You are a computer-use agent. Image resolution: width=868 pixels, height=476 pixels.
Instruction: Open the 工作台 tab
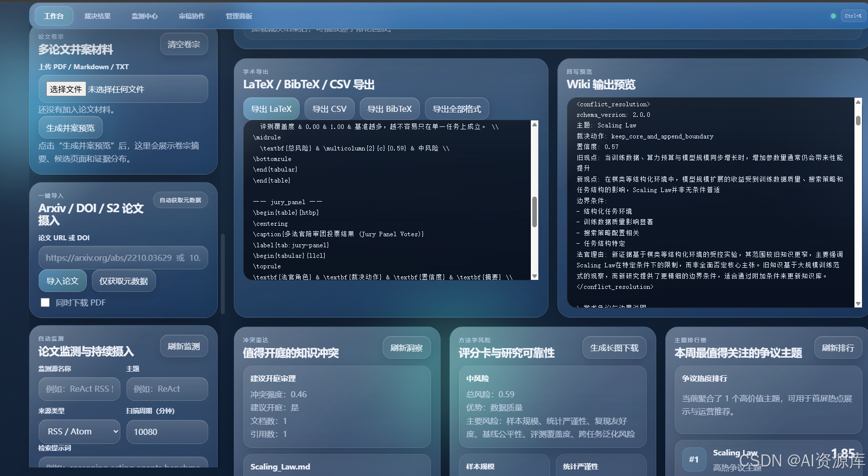[x=54, y=16]
